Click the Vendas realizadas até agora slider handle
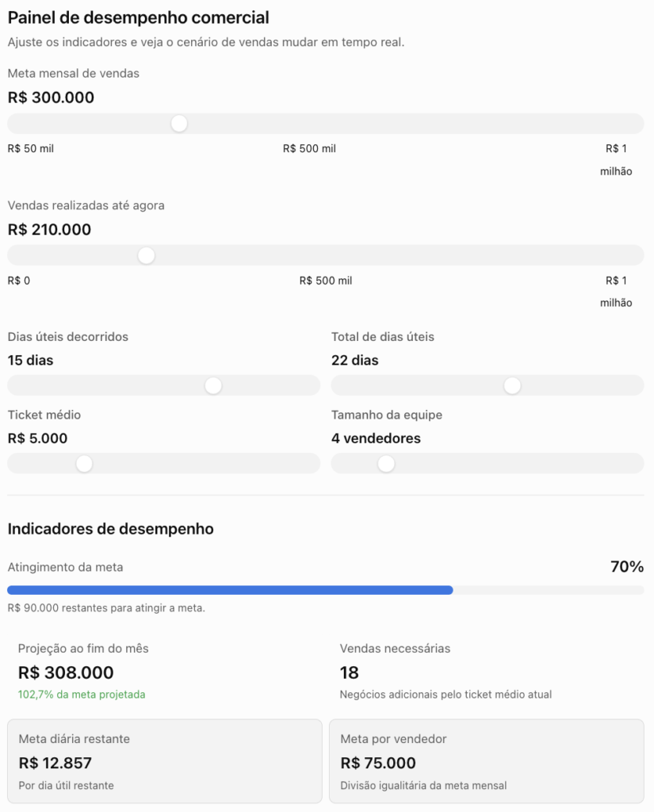Viewport: 654px width, 812px height. 147,255
